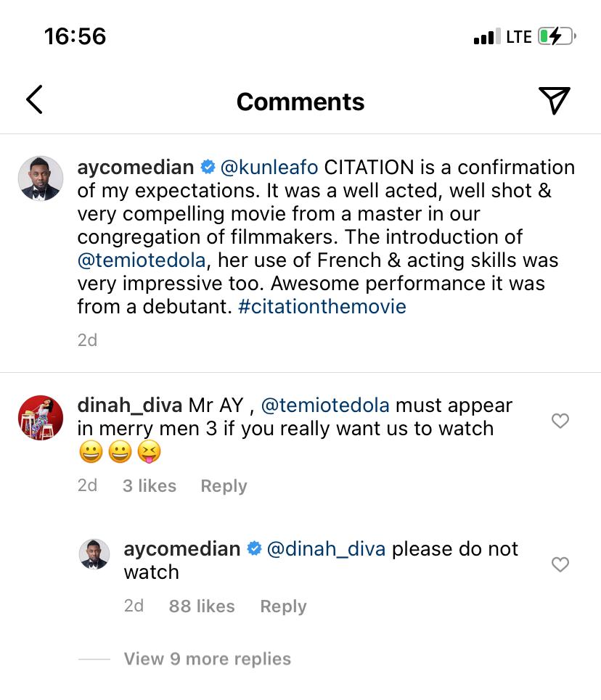Tap the battery charging icon in status bar
The height and width of the screenshot is (700, 601).
click(557, 36)
